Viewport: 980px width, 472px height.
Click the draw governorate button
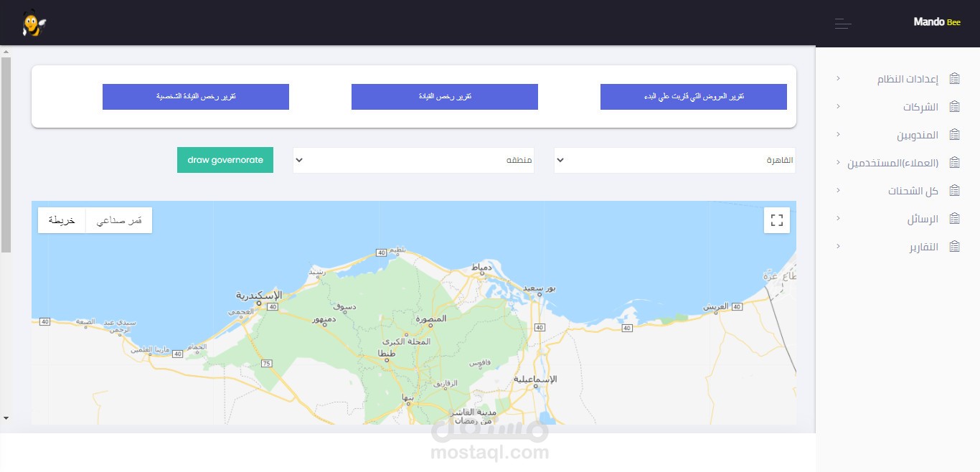(225, 160)
